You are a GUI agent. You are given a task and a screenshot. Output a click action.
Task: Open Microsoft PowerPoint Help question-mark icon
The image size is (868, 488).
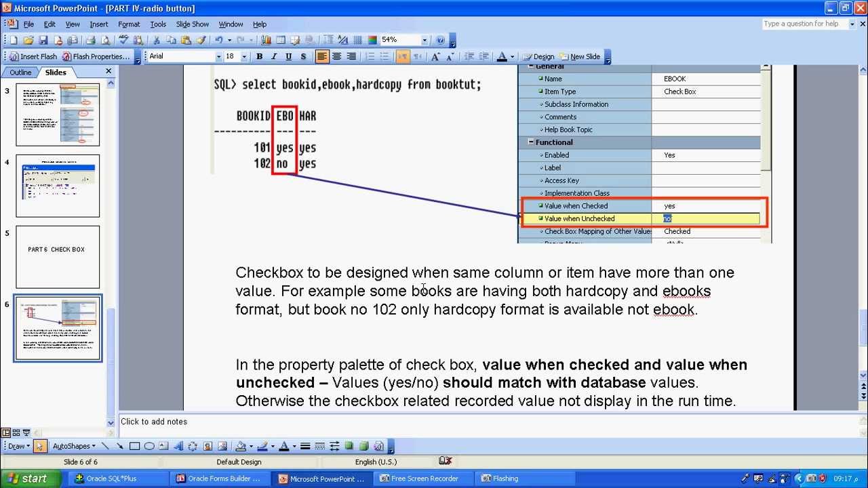[440, 40]
